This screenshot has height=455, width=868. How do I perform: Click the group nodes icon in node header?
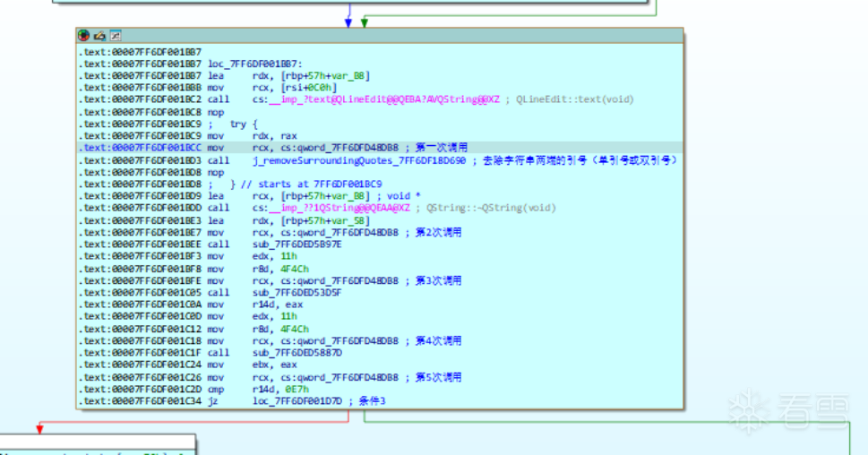coord(116,36)
